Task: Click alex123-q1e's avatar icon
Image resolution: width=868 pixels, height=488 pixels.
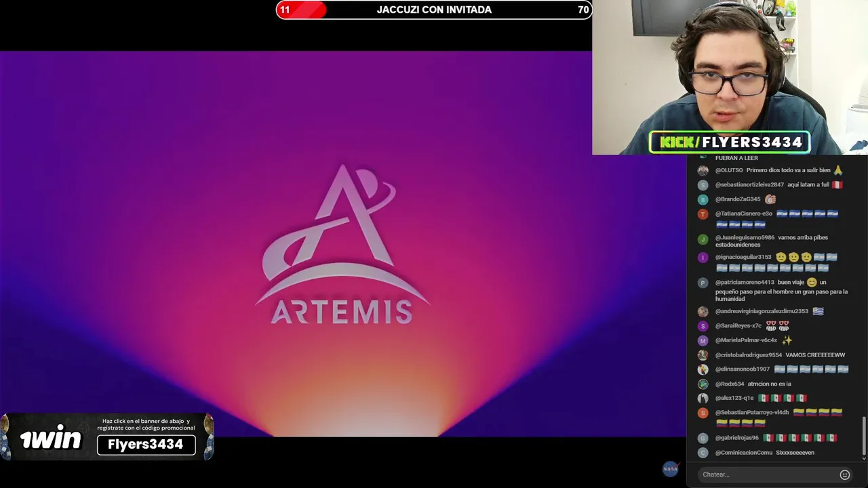Action: (703, 399)
